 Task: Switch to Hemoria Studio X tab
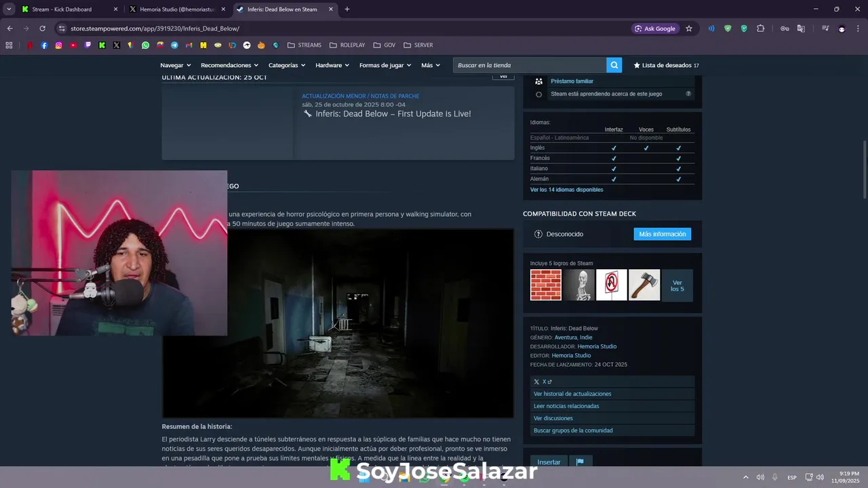click(178, 9)
